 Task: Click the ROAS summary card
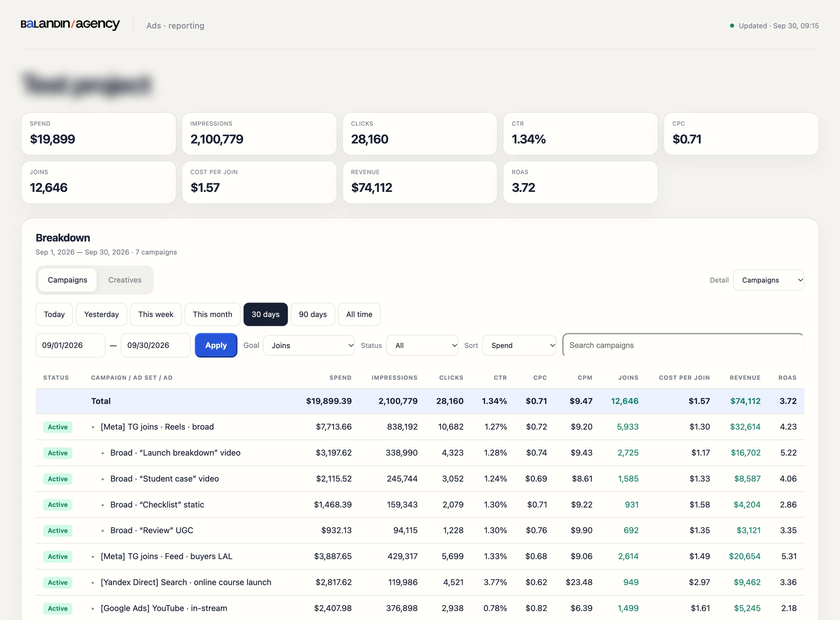[580, 182]
